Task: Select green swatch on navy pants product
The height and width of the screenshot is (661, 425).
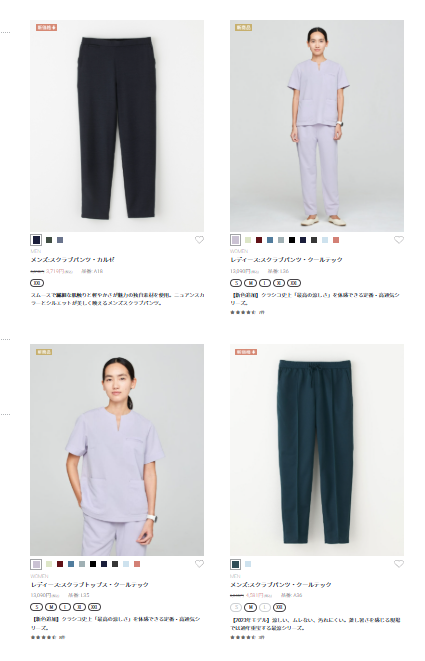Action: tap(49, 240)
